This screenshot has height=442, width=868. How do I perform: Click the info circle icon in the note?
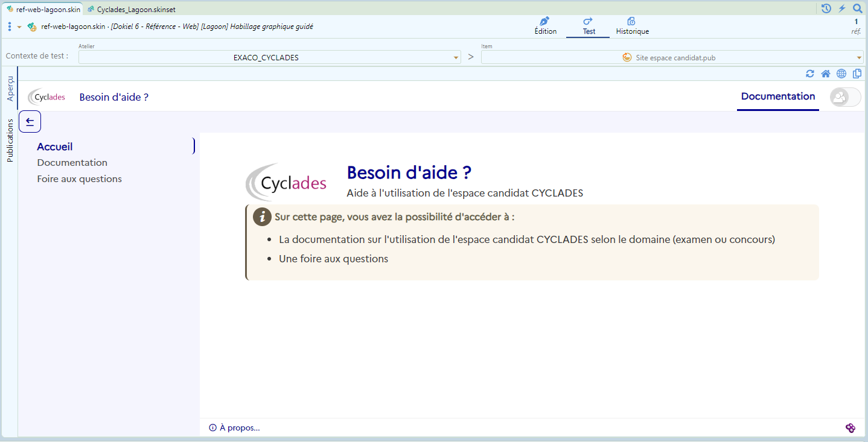(x=262, y=217)
